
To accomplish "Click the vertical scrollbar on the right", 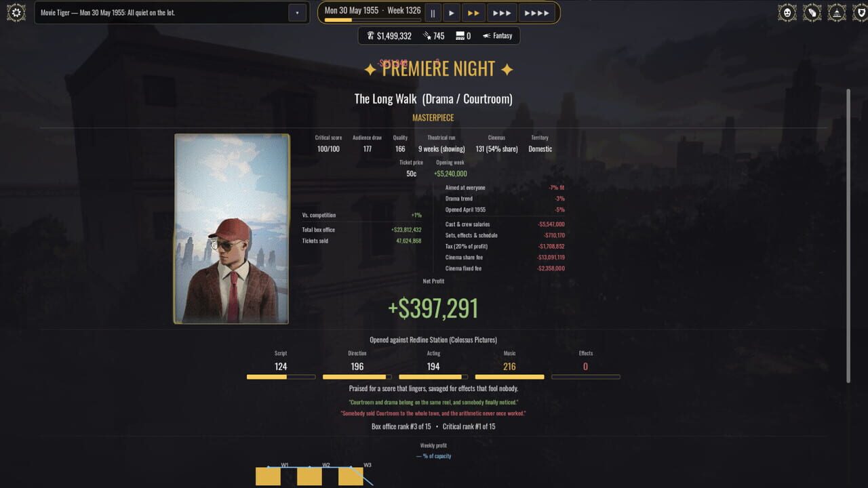I will tap(848, 235).
